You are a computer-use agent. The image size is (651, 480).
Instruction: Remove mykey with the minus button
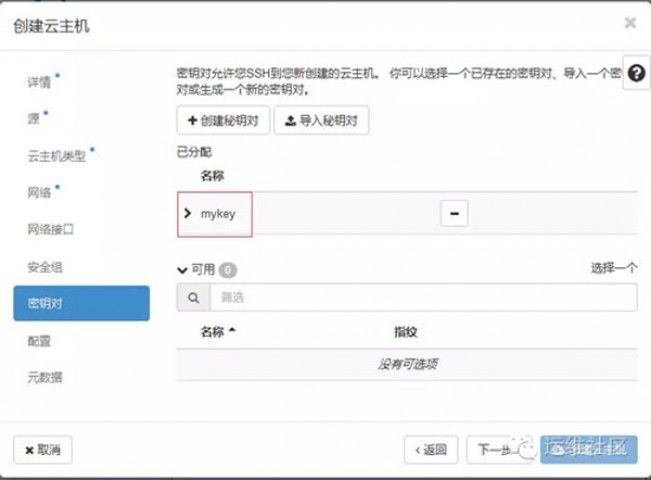point(454,213)
